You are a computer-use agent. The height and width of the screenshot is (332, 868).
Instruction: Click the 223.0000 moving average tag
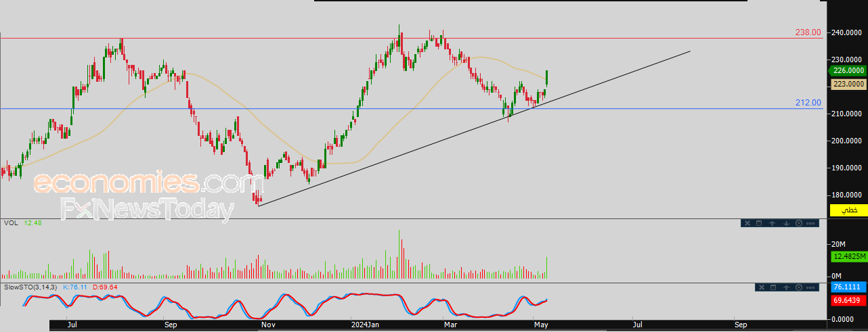coord(848,84)
